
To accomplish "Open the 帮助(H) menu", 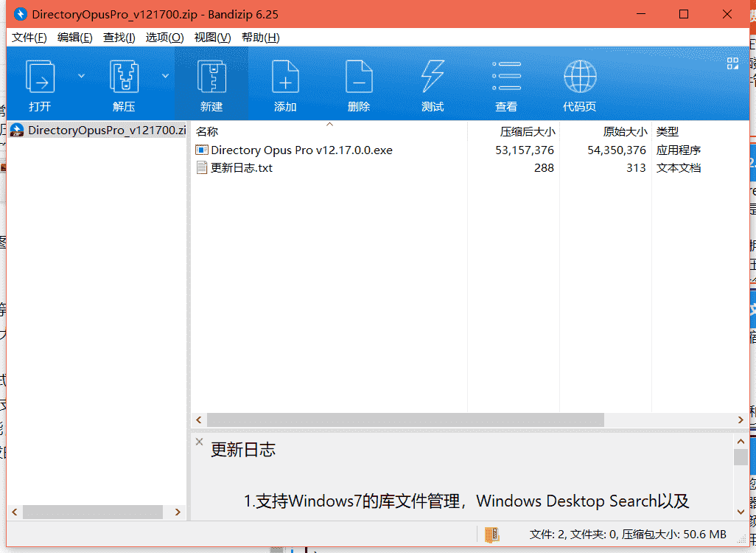I will (260, 38).
